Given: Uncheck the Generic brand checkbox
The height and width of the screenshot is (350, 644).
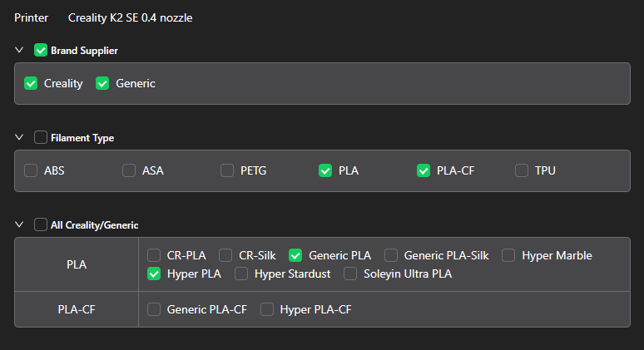Looking at the screenshot, I should pos(103,83).
